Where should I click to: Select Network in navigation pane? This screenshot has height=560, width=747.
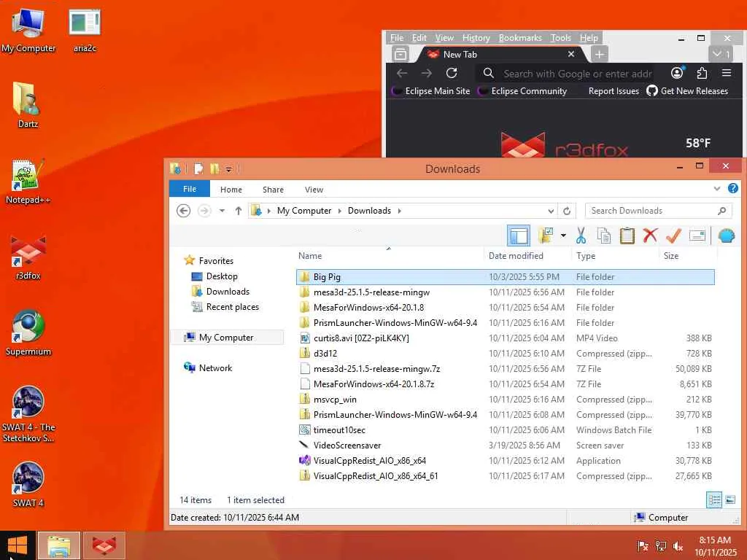215,367
